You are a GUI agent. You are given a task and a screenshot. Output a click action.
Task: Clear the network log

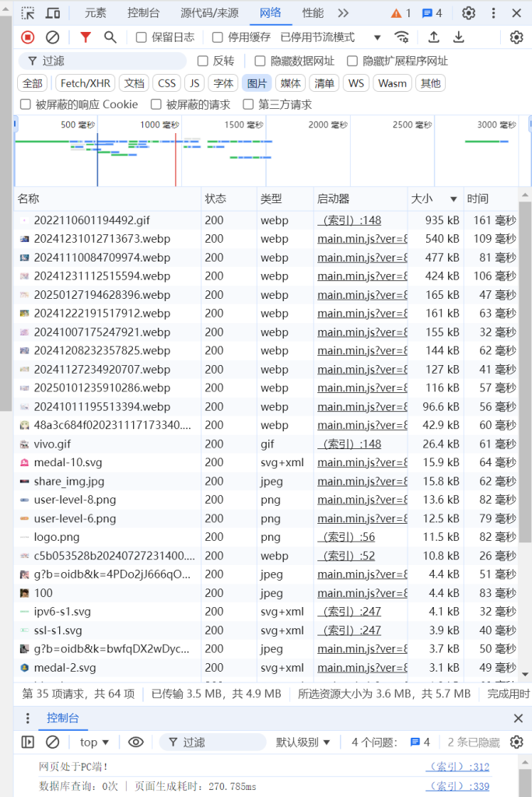pos(52,37)
